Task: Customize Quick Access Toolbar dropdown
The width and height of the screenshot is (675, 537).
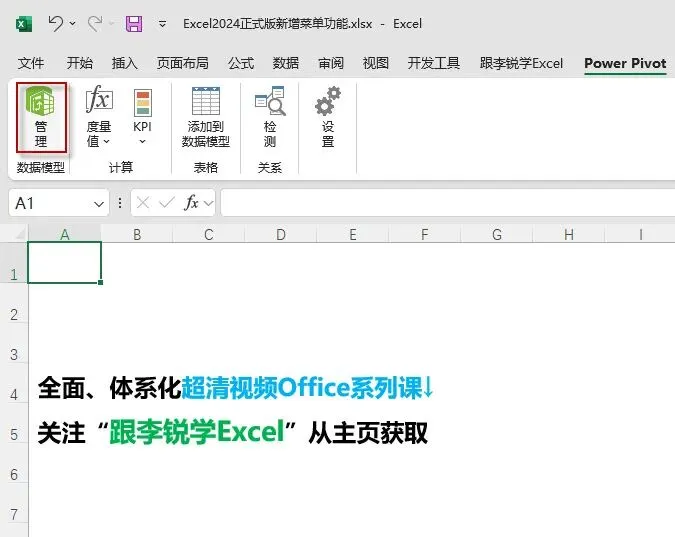Action: [162, 24]
